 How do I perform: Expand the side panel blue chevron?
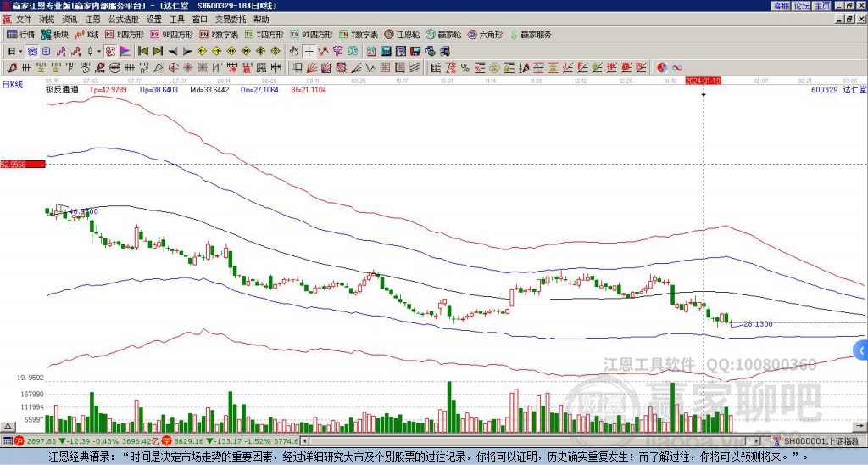(861, 350)
